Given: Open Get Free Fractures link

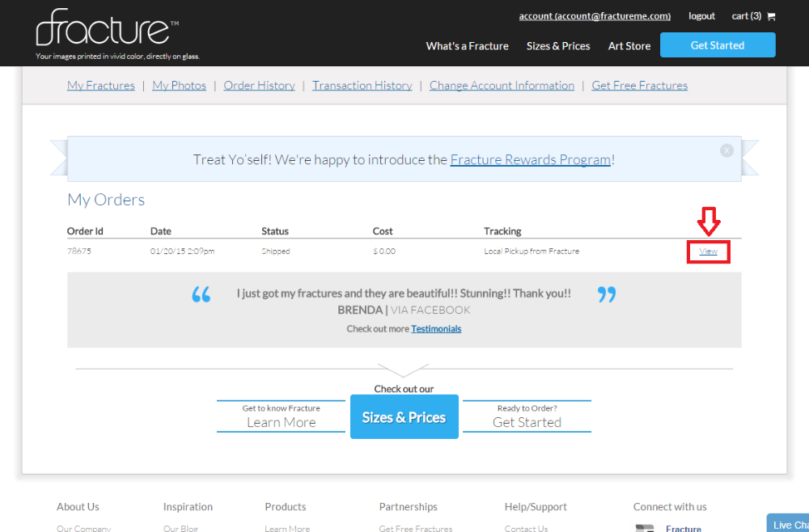Looking at the screenshot, I should [x=639, y=86].
